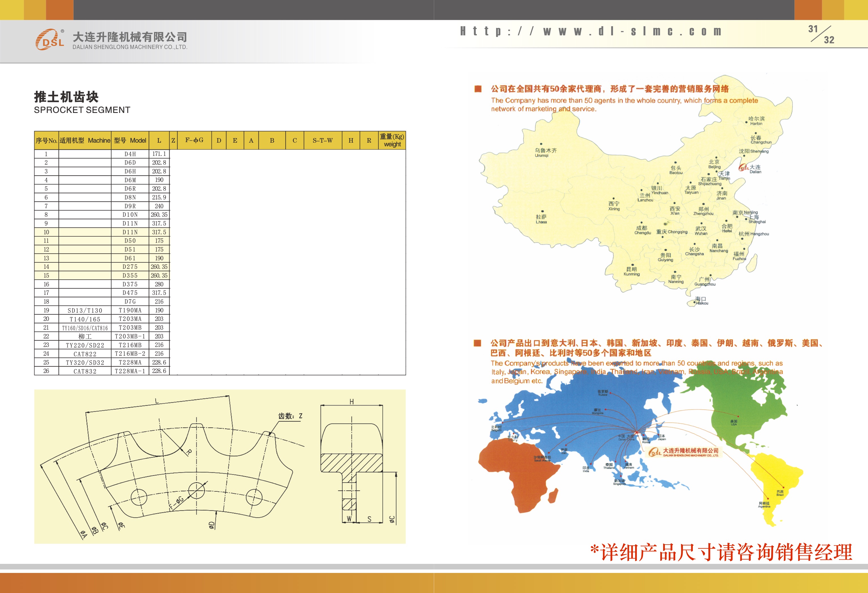Select model cell D10N
This screenshot has width=868, height=593.
[x=130, y=215]
